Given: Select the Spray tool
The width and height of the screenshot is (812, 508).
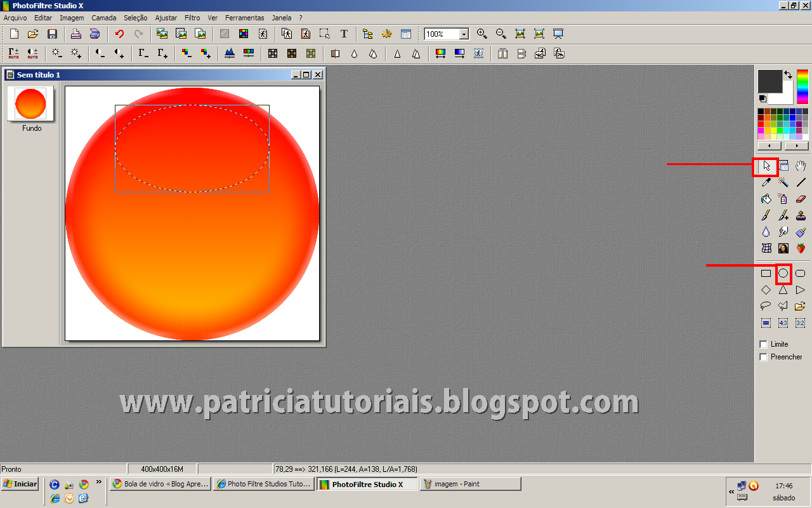Looking at the screenshot, I should tap(783, 199).
